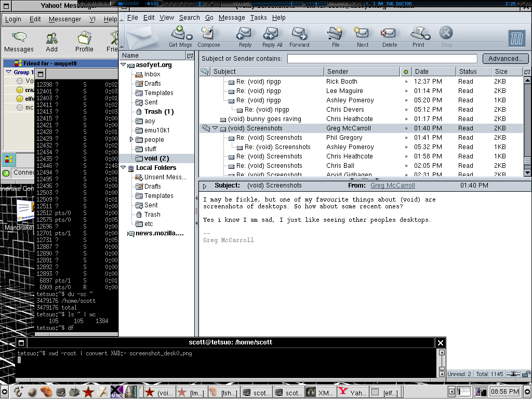
Task: Sort messages by Date column header
Action: pos(434,72)
